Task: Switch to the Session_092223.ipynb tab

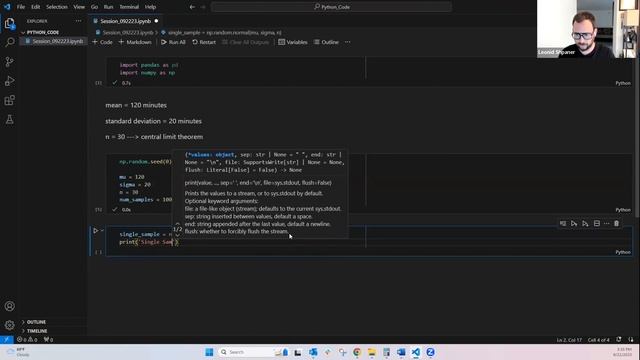Action: point(125,21)
